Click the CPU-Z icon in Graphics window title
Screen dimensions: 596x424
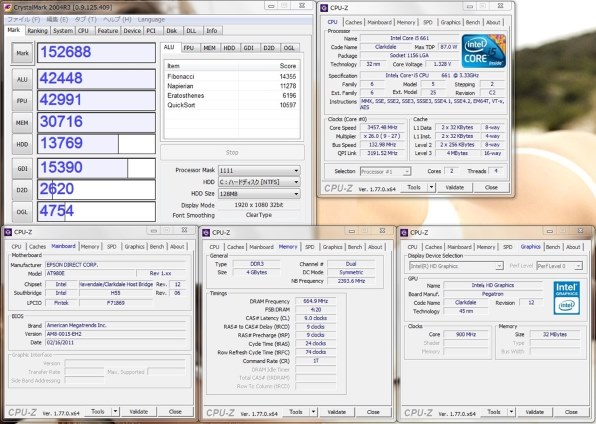tap(404, 232)
